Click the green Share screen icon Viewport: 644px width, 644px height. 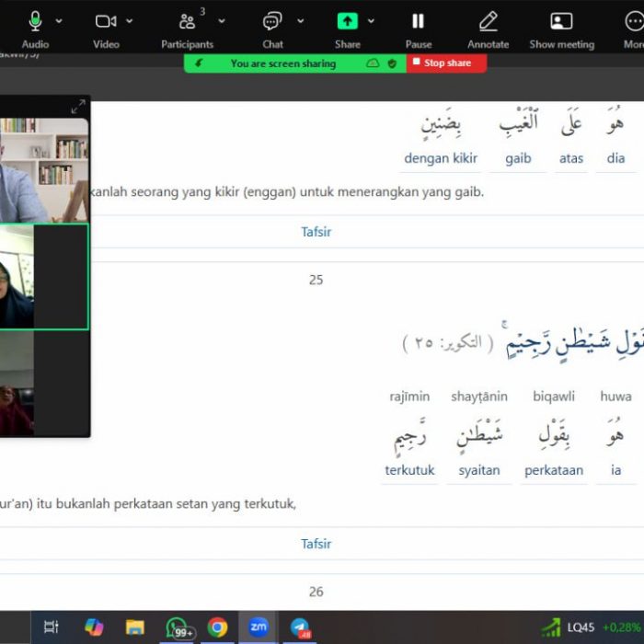pos(347,21)
